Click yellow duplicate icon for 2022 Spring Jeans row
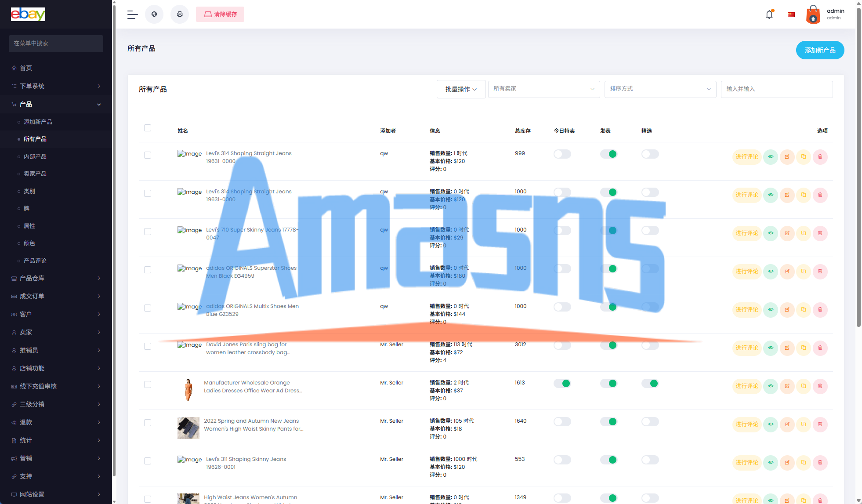This screenshot has width=862, height=504. pyautogui.click(x=804, y=424)
